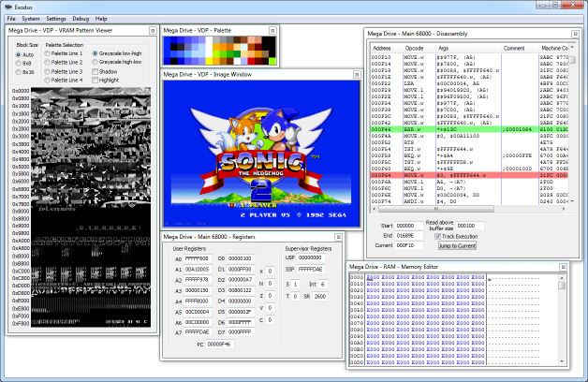Viewport: 588px width, 382px height.
Task: Pick the yellow swatch in the palette
Action: [209, 61]
